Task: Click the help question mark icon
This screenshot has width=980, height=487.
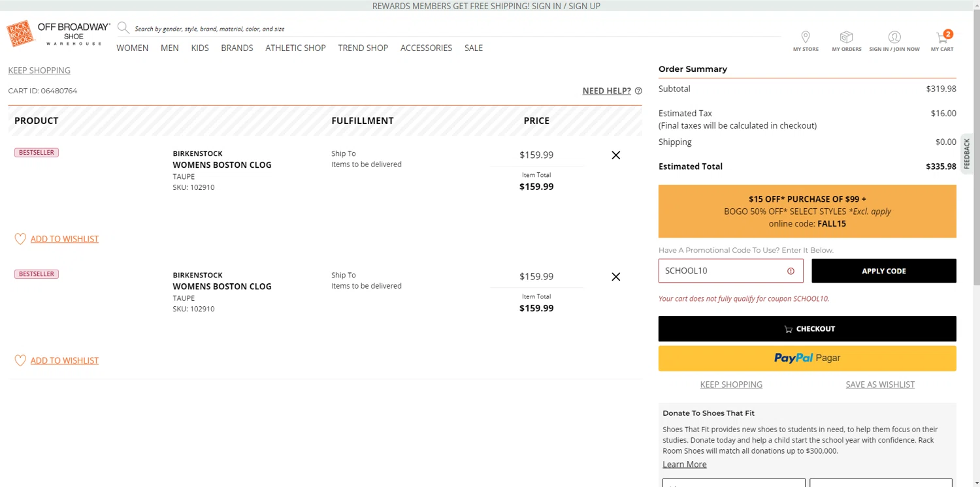Action: (638, 91)
